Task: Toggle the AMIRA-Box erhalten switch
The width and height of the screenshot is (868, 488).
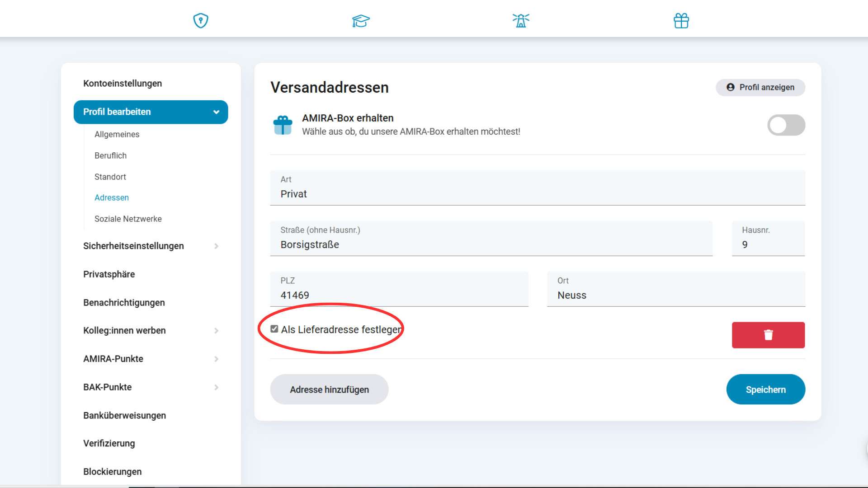Action: [786, 125]
